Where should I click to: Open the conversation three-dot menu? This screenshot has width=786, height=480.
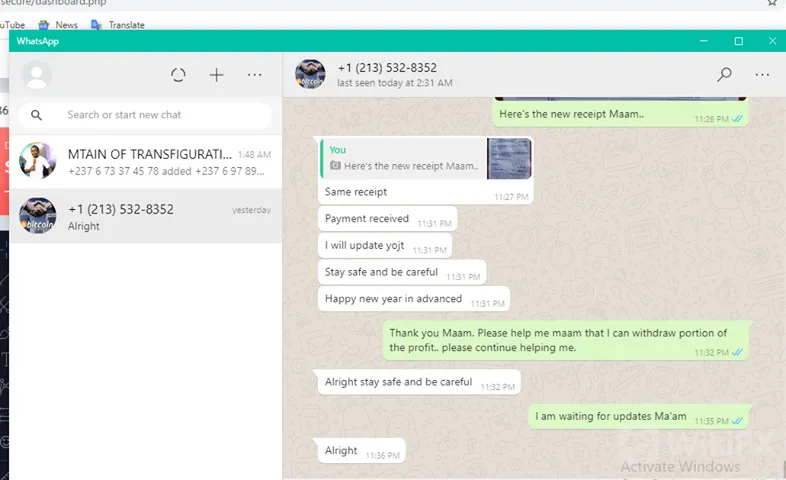pos(762,75)
